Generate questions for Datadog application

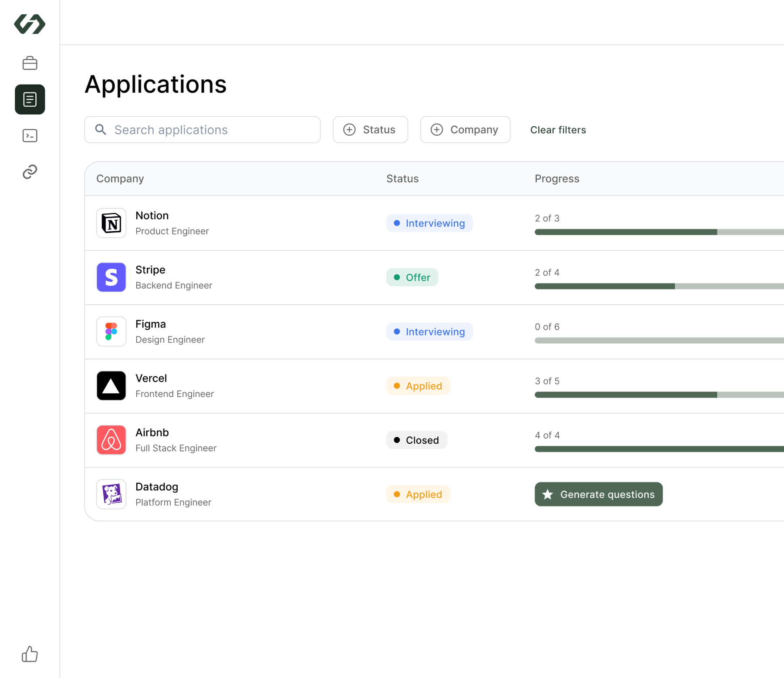click(598, 494)
